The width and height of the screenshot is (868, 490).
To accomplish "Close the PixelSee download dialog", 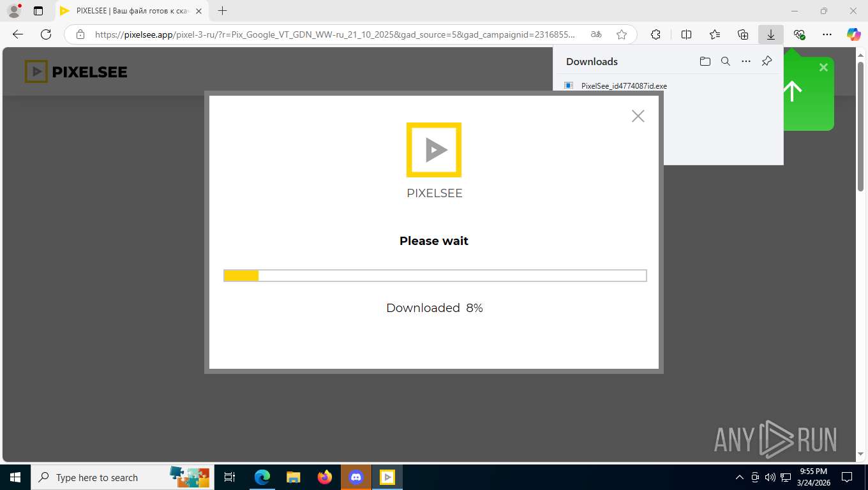I will [x=638, y=115].
